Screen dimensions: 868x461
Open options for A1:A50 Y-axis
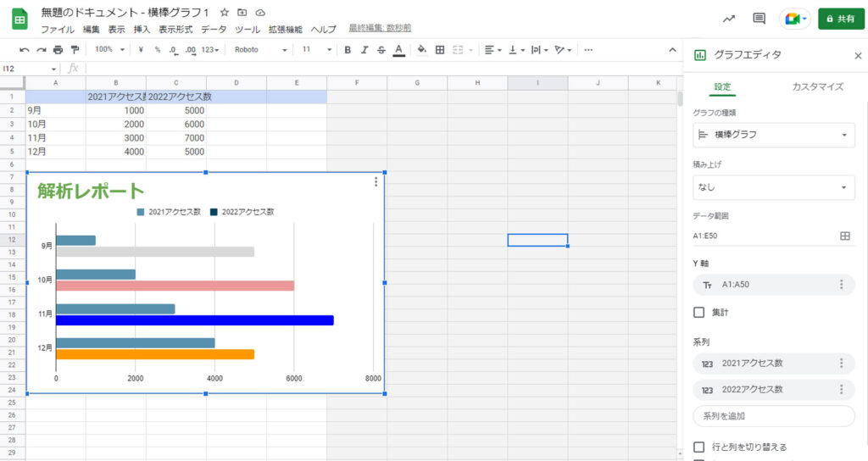tap(842, 285)
